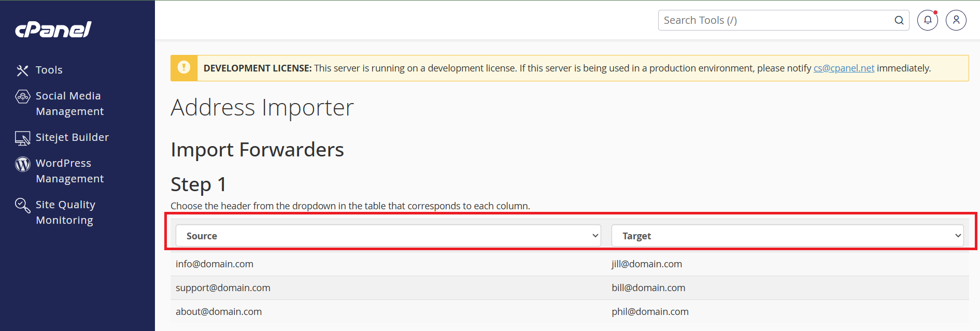Click the cs@cpanel.net email link
The height and width of the screenshot is (331, 980).
[844, 68]
